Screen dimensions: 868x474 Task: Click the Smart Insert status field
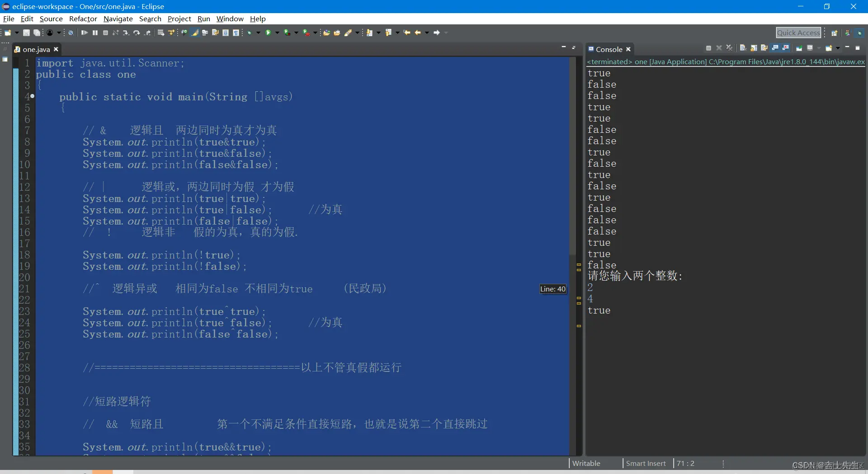646,463
